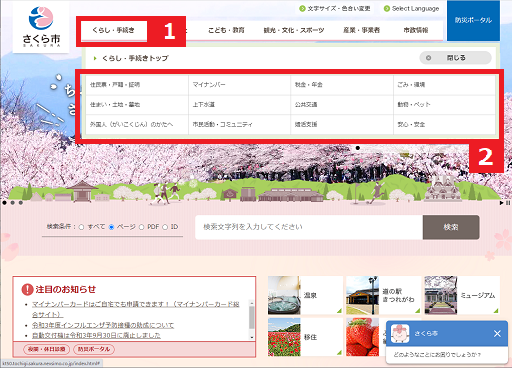Open the 動物・ペット menu entry
Viewport: 512px width, 368px height.
point(444,105)
